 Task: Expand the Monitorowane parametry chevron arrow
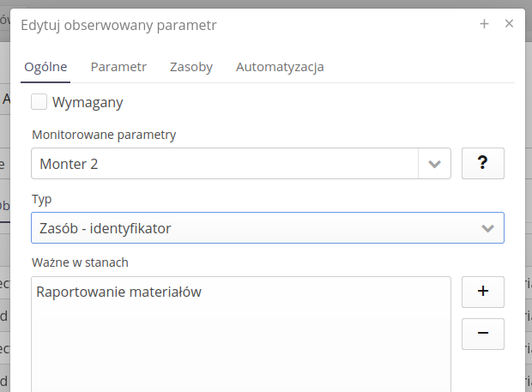[434, 164]
